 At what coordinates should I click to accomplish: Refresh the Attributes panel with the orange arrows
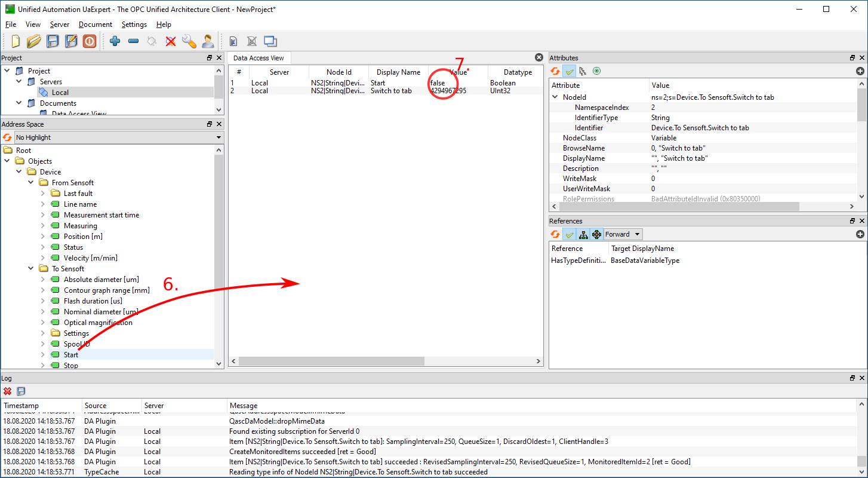[555, 71]
